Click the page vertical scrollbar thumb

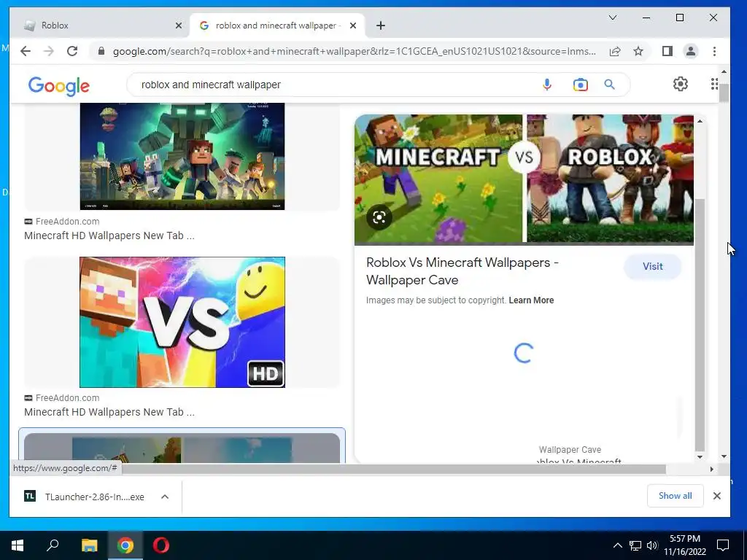coord(724,93)
